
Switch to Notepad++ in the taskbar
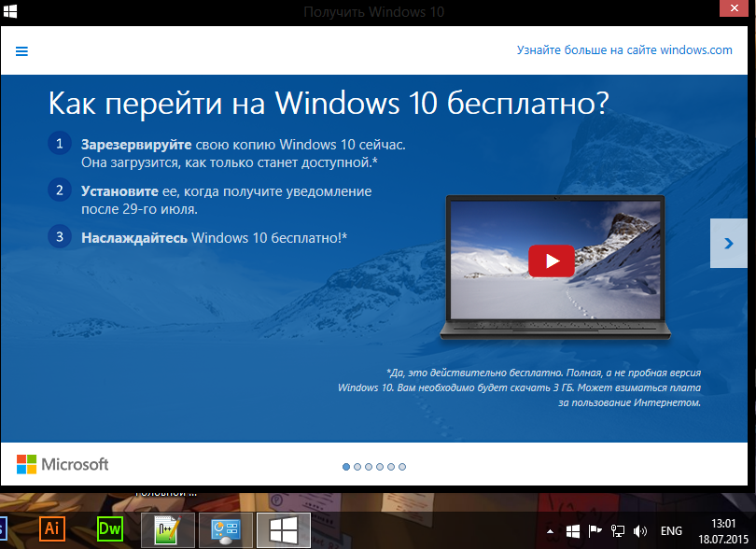(168, 529)
